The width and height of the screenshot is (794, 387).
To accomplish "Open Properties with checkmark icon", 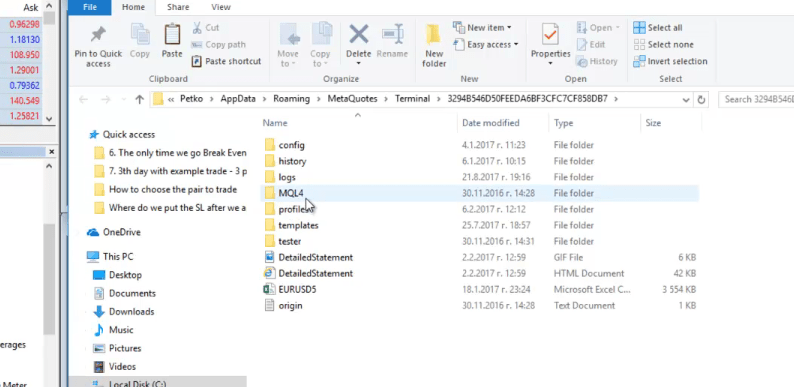I will 550,34.
